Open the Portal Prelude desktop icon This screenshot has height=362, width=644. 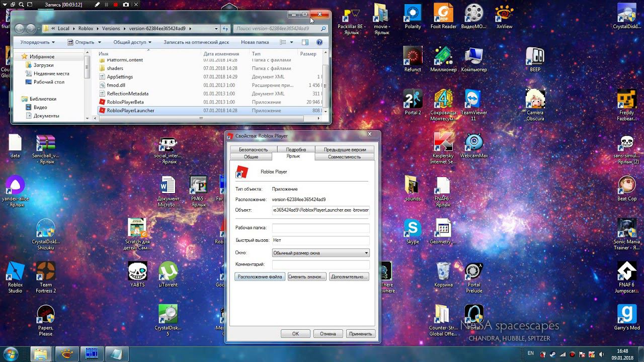click(474, 278)
